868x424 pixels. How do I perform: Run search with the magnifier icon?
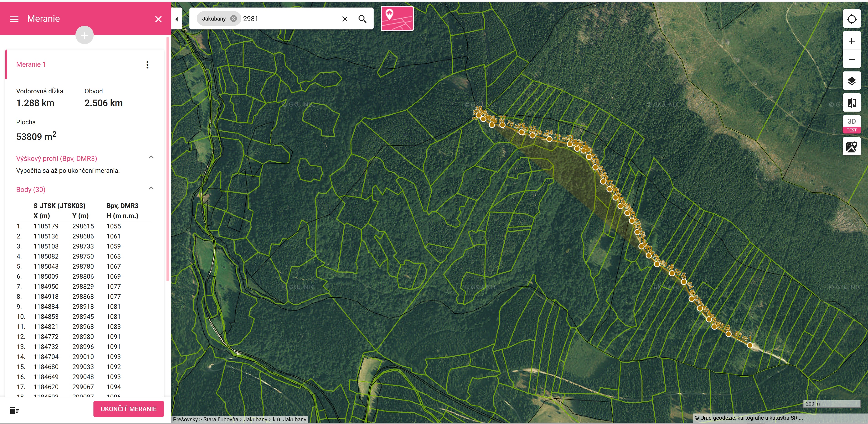(x=362, y=19)
